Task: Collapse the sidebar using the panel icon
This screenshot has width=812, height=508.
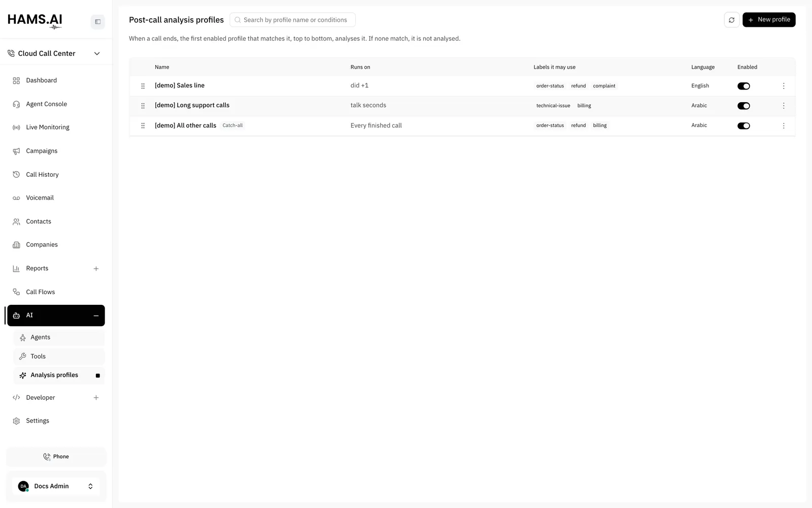Action: click(x=98, y=22)
